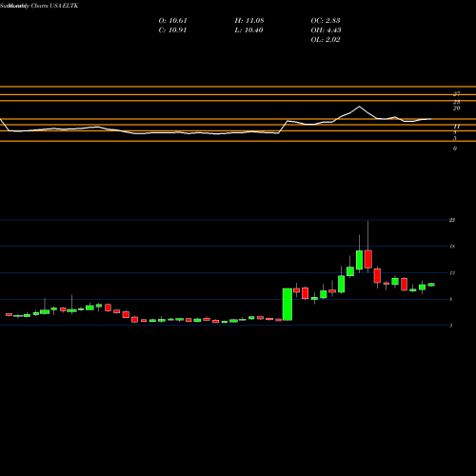Select the high value 'H: 11.08'
This screenshot has height=476, width=476.
pos(249,20)
